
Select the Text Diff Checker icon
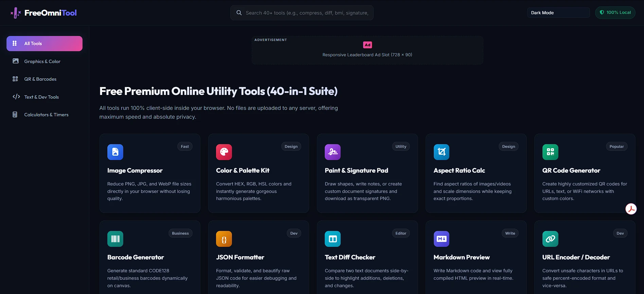333,239
